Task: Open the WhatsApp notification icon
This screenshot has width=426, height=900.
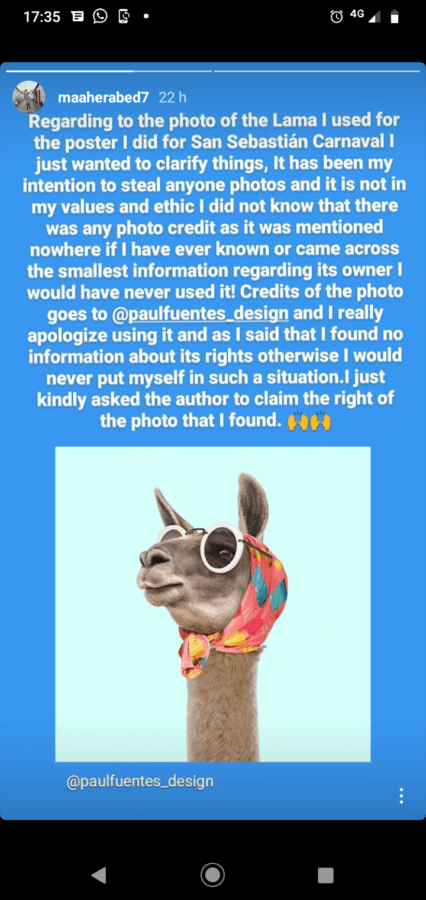Action: click(100, 17)
